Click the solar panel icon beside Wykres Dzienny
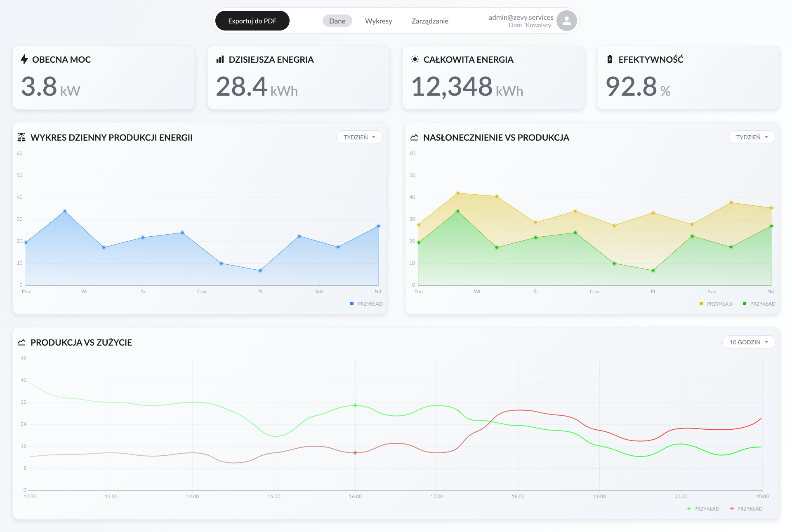 point(21,137)
